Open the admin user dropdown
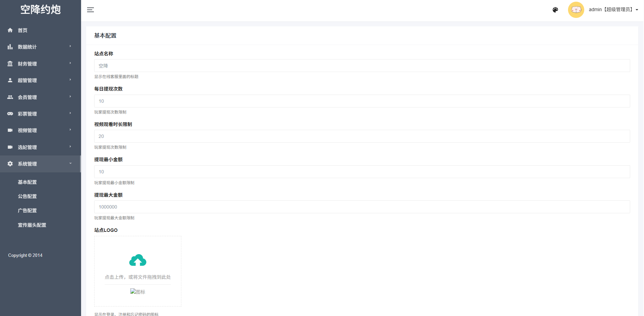Image resolution: width=644 pixels, height=316 pixels. (x=613, y=9)
